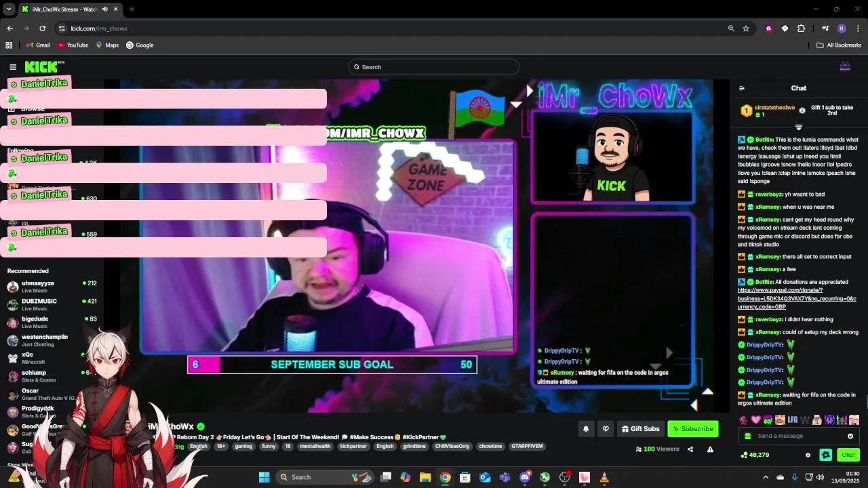Open the Gmail bookmark
Screen dimensions: 868x488
pyautogui.click(x=38, y=45)
